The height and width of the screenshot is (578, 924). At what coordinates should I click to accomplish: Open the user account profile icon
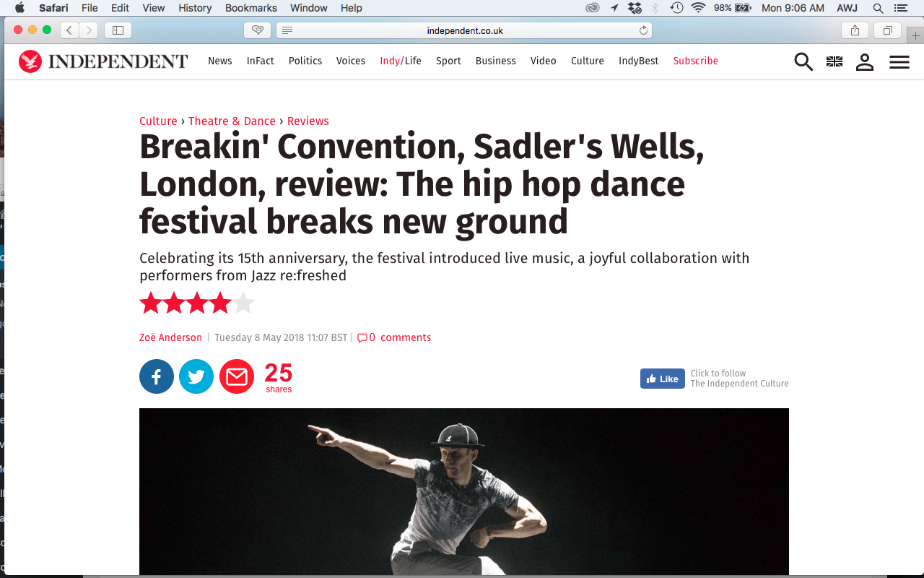pos(865,61)
